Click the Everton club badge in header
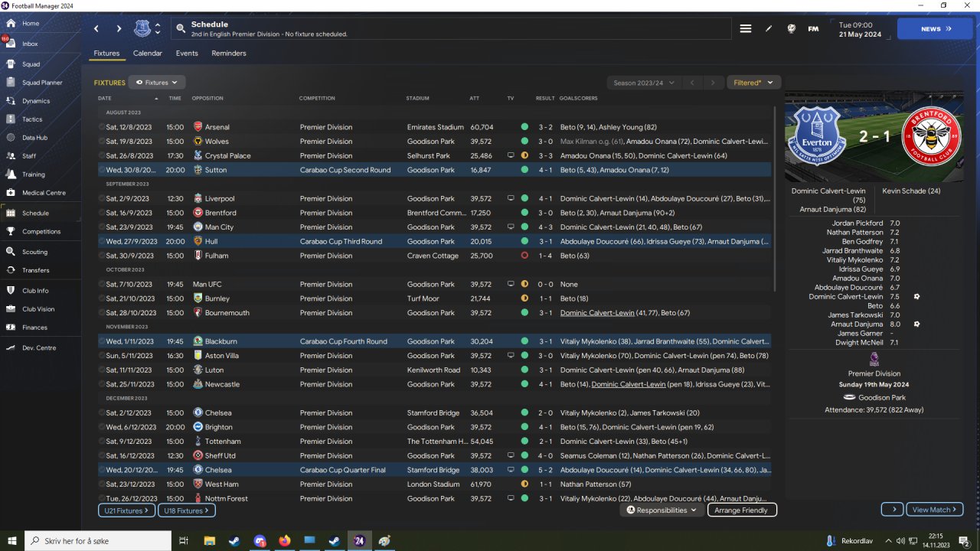 point(142,29)
